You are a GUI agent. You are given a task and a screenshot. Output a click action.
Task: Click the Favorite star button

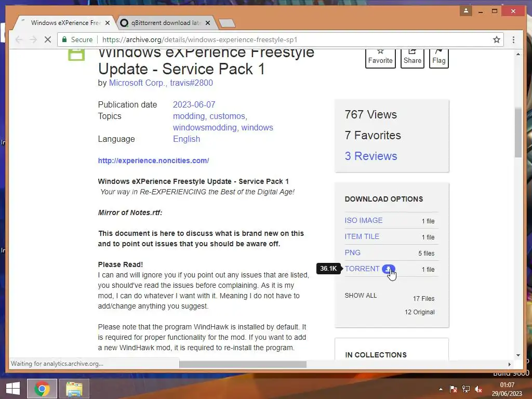click(x=380, y=58)
